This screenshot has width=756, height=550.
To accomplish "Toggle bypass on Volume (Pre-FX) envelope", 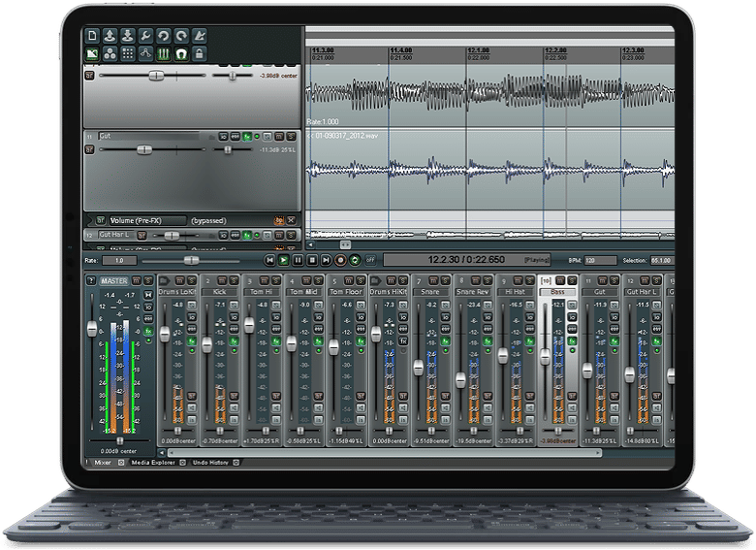I will [279, 221].
